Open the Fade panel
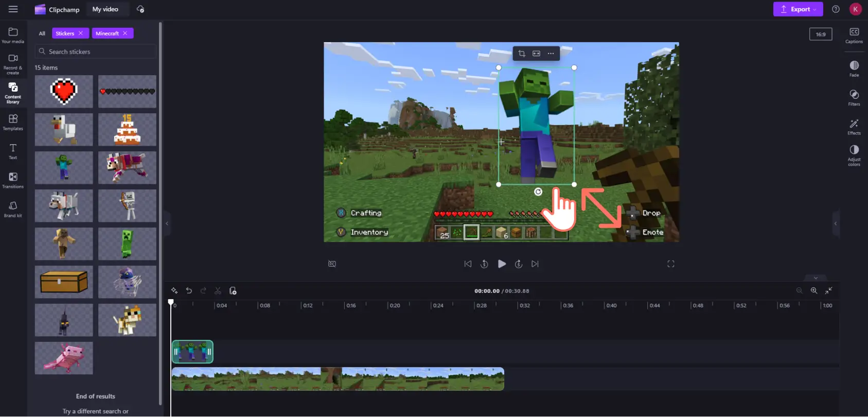 pyautogui.click(x=854, y=68)
